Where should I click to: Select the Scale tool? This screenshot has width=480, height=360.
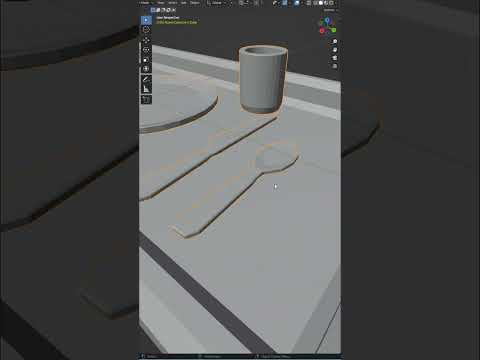tap(146, 60)
